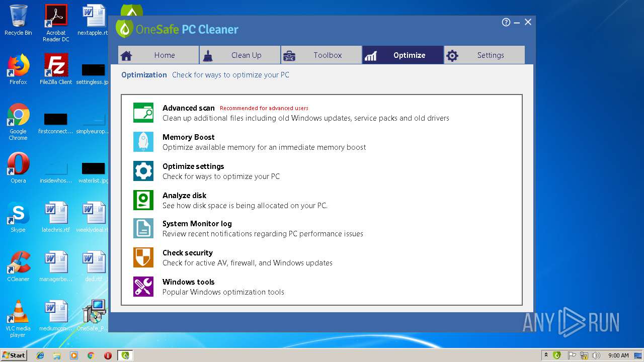Select the nextapple.rtf desktop file
Viewport: 644px width, 362px height.
(x=94, y=20)
